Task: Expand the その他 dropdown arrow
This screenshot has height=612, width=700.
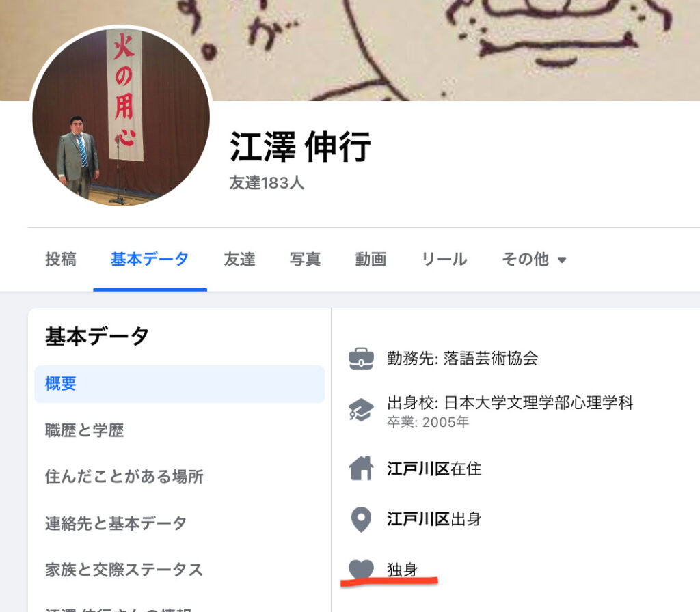Action: [x=562, y=260]
